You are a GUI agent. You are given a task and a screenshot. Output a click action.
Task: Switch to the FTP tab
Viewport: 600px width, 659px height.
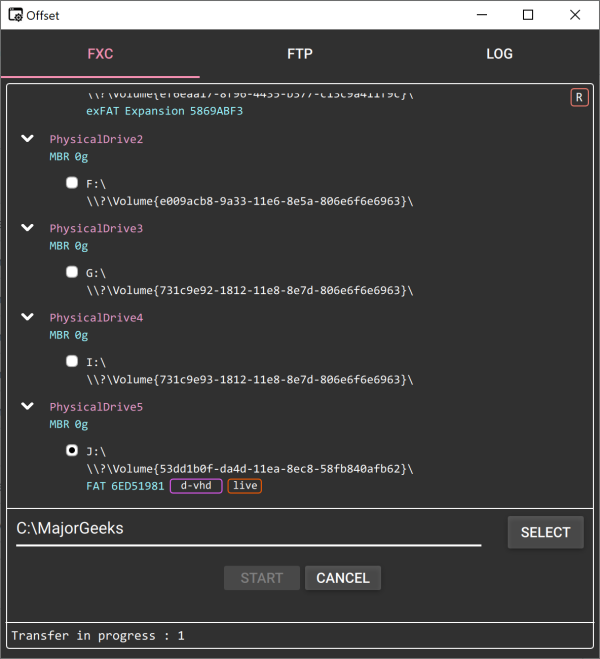pyautogui.click(x=299, y=53)
